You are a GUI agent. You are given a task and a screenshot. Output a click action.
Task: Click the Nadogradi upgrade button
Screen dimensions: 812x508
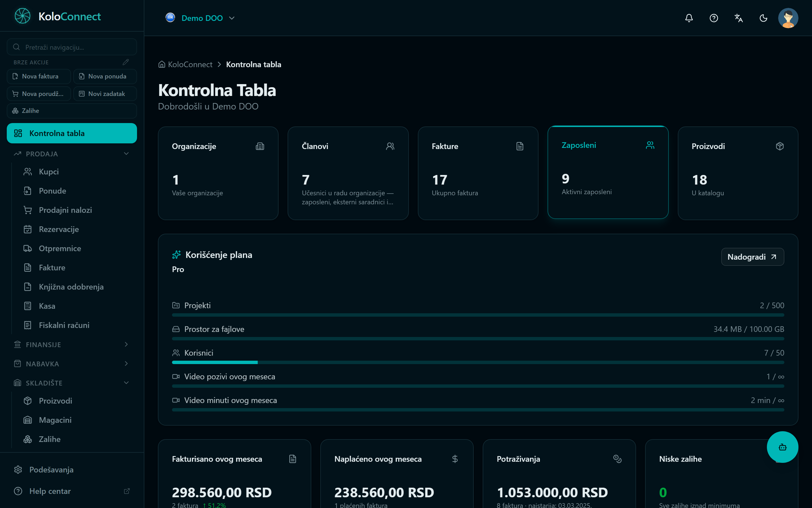click(752, 257)
